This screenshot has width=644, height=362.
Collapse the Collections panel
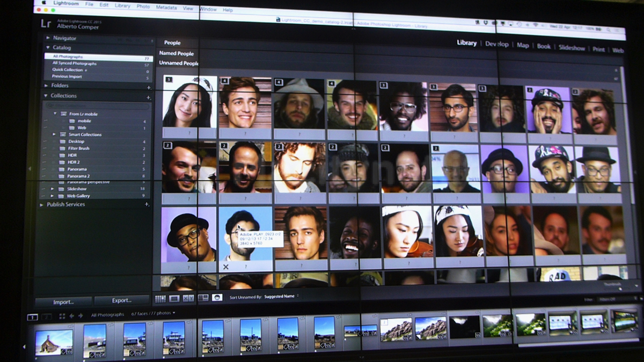point(46,96)
